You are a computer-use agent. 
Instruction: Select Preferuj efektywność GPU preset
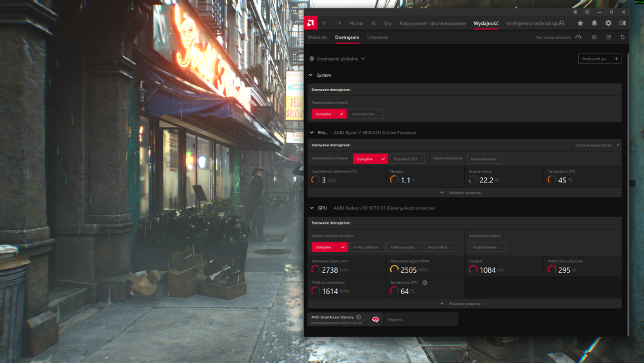click(x=367, y=247)
